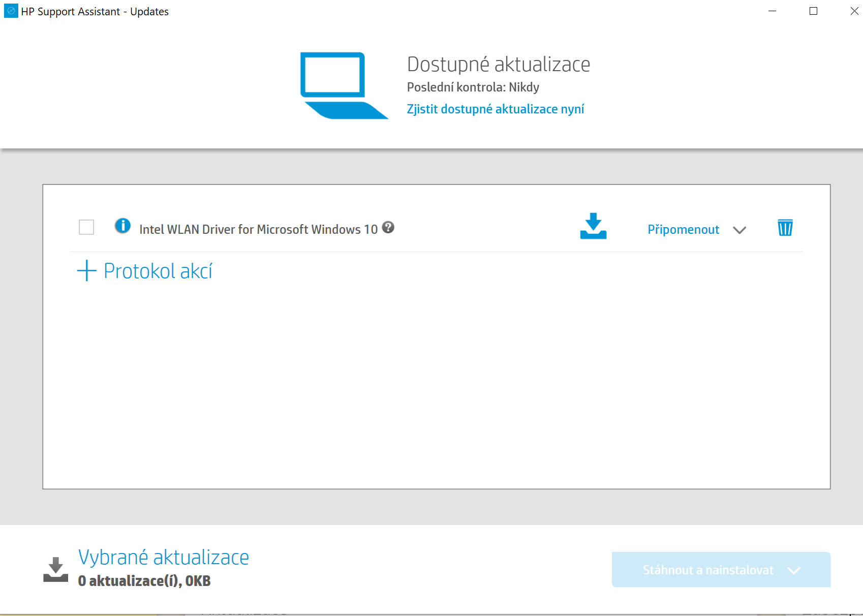
Task: Select the Připomenout option text
Action: pyautogui.click(x=683, y=229)
